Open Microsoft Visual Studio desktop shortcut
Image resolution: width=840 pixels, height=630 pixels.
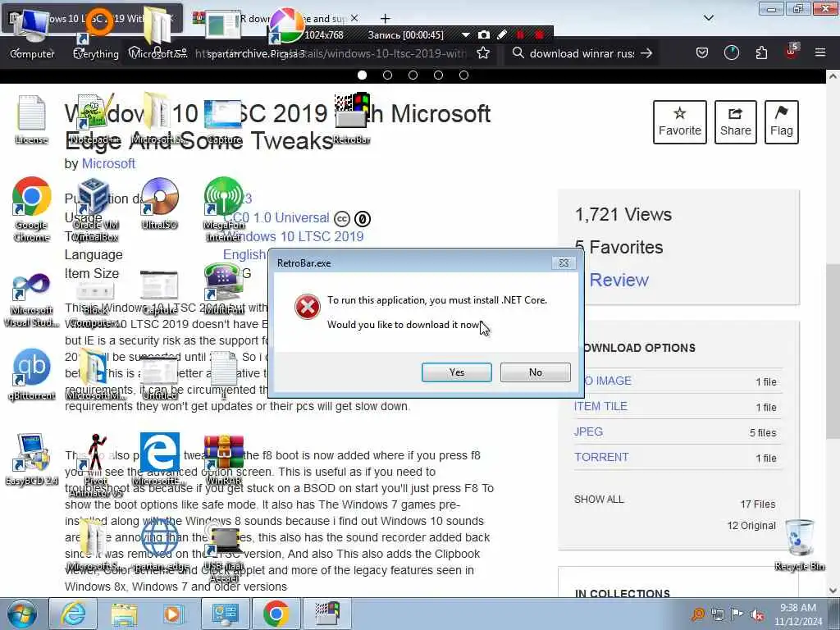point(32,300)
